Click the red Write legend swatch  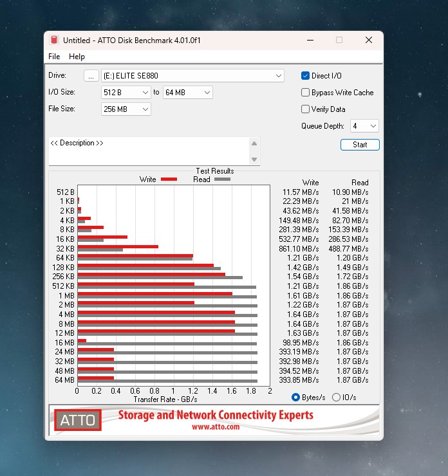[x=169, y=179]
